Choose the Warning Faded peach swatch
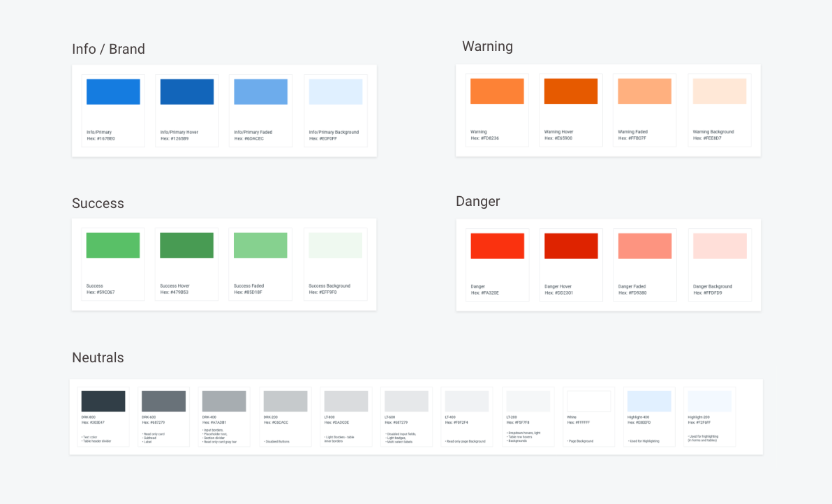The image size is (832, 504). coord(645,91)
